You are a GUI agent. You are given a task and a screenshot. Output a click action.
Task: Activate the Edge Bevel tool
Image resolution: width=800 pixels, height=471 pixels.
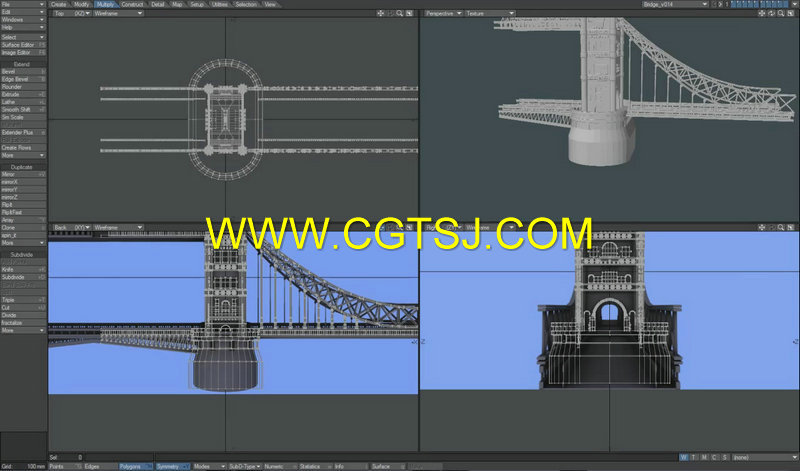click(x=23, y=80)
